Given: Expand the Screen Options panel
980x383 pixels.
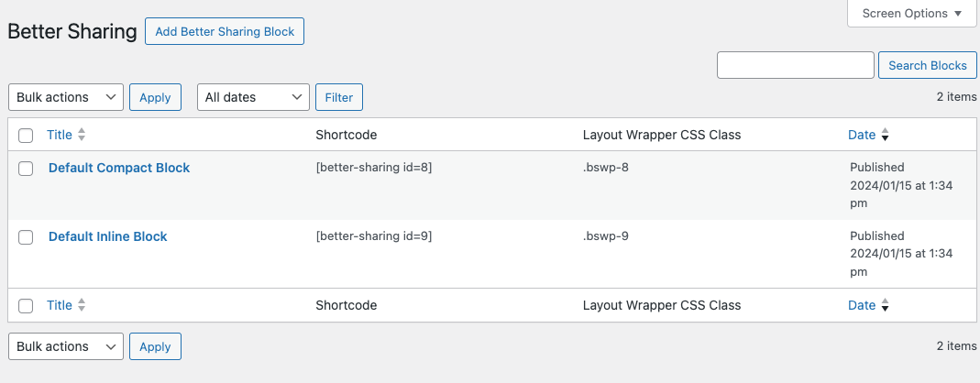Looking at the screenshot, I should pyautogui.click(x=911, y=14).
